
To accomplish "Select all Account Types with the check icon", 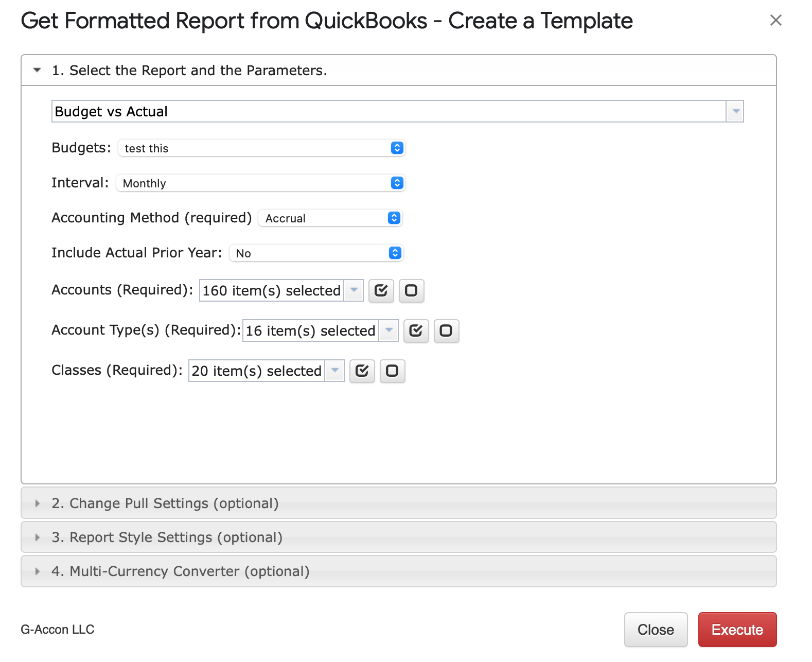I will click(416, 331).
